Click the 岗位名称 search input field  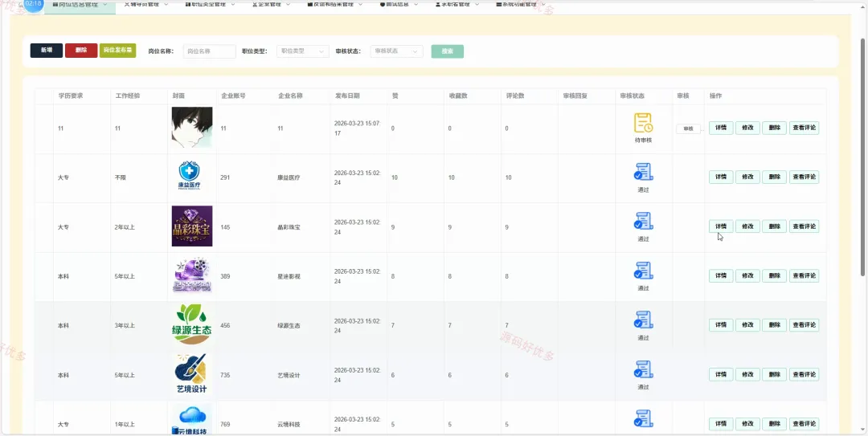click(209, 51)
